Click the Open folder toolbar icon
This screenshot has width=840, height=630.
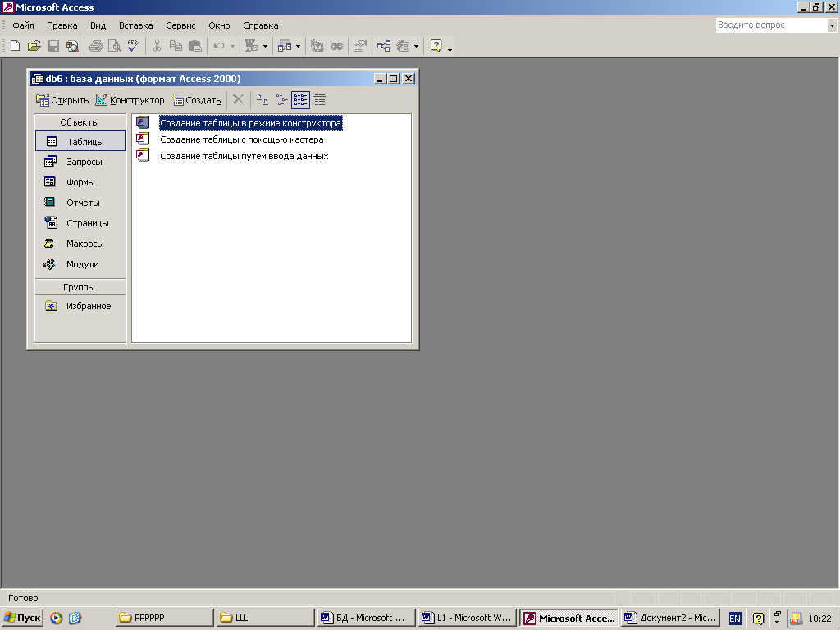pyautogui.click(x=34, y=46)
